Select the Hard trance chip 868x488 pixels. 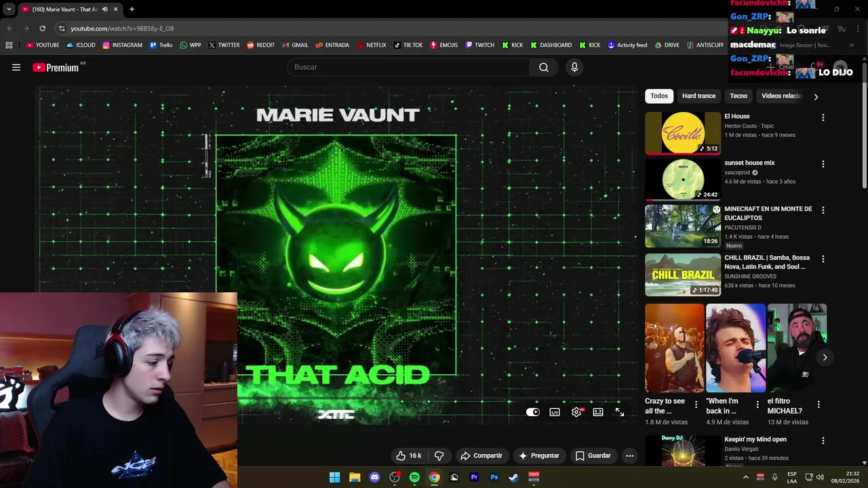[698, 96]
